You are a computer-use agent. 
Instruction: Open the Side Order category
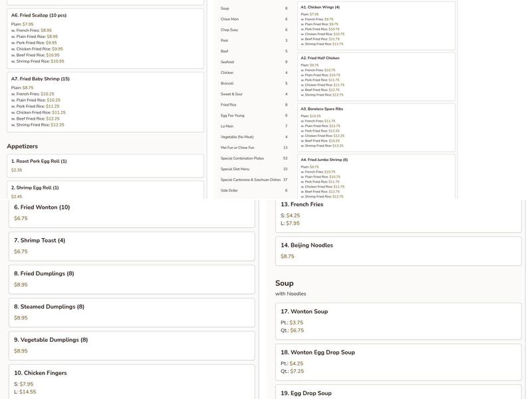tap(229, 190)
